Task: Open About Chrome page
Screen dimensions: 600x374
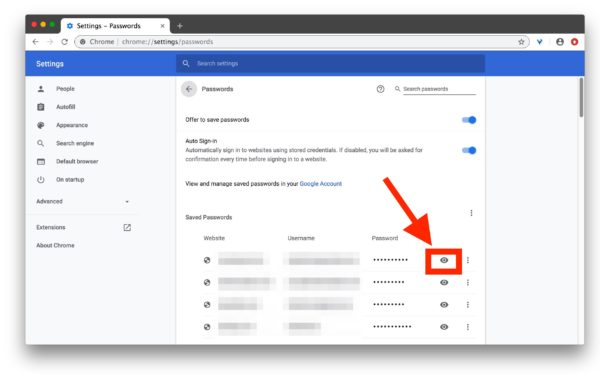Action: (x=55, y=245)
